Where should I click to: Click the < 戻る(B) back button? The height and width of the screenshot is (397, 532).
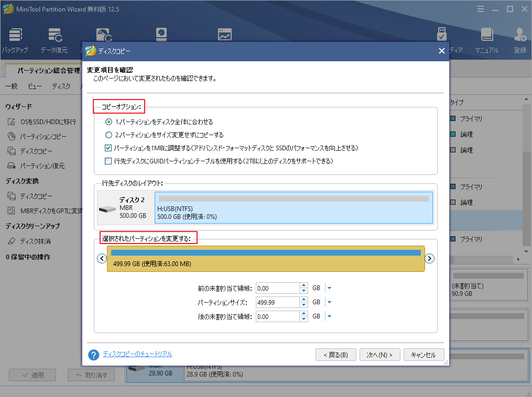tap(336, 355)
